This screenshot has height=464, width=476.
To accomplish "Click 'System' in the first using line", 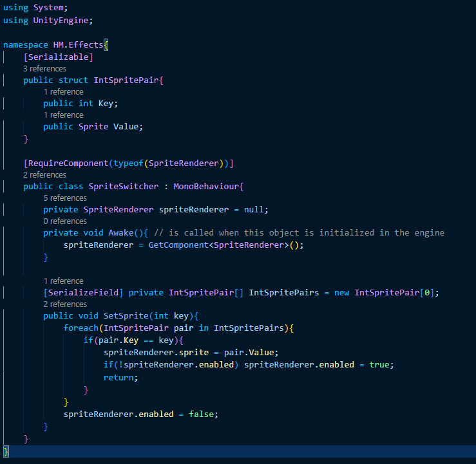I will (x=48, y=8).
